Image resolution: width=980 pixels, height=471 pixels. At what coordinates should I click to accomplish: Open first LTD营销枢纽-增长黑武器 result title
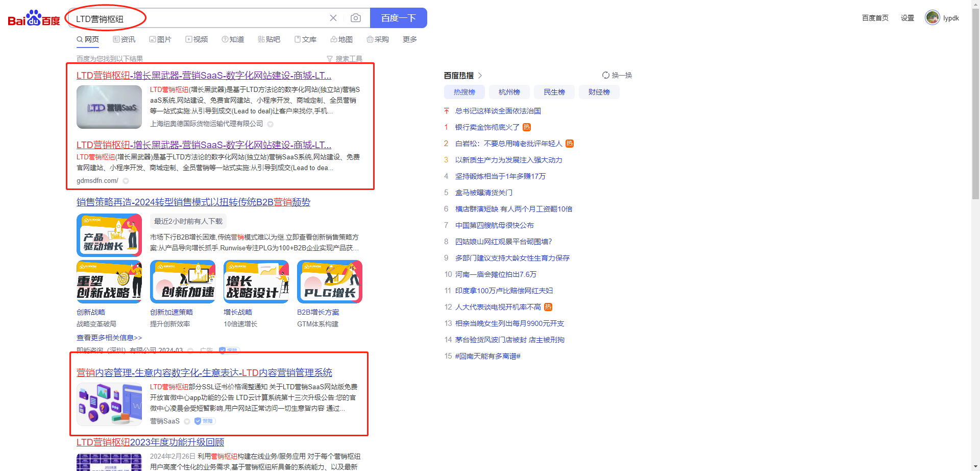tap(204, 76)
